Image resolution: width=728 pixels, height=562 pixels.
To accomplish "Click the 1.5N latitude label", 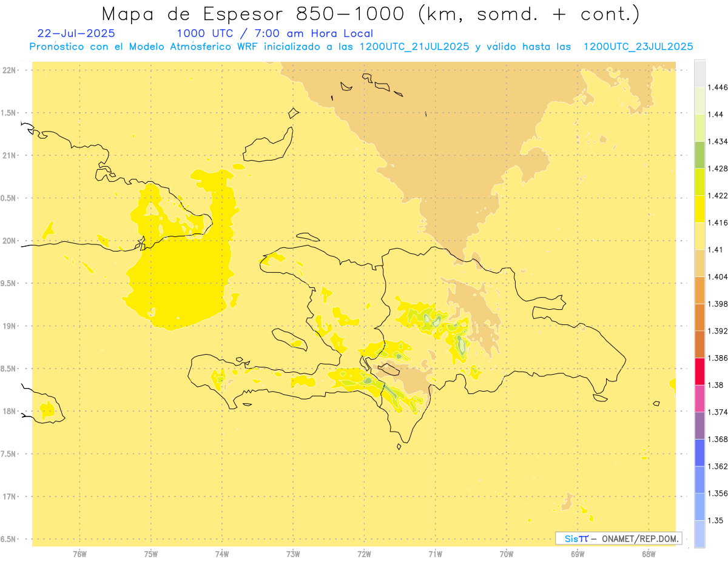I will point(8,113).
